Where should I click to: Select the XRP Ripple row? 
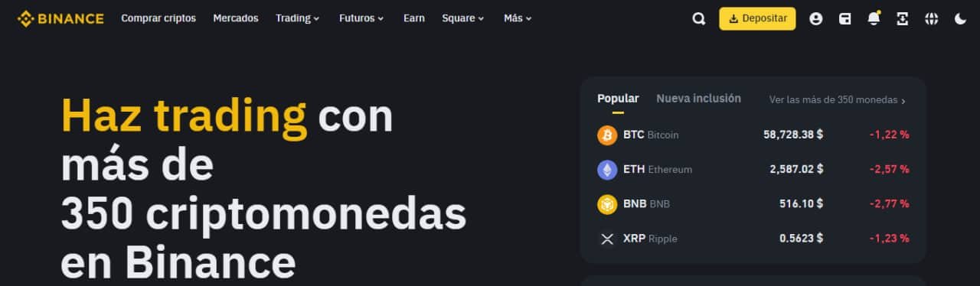[753, 239]
